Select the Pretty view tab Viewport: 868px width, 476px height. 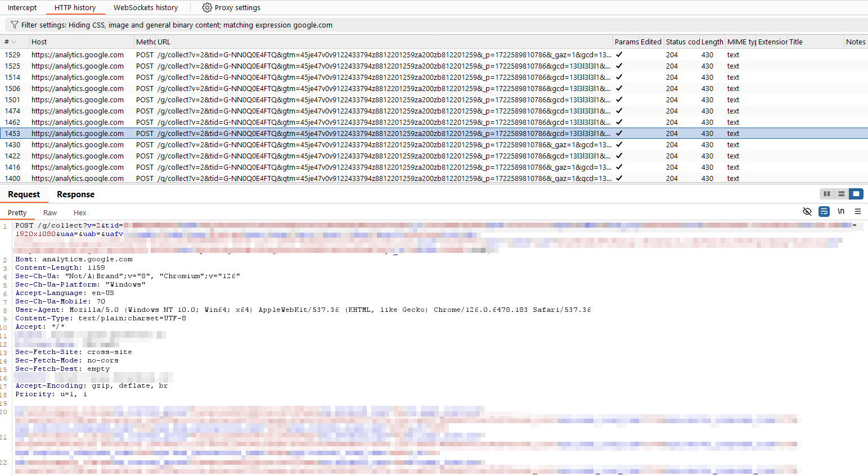[17, 212]
